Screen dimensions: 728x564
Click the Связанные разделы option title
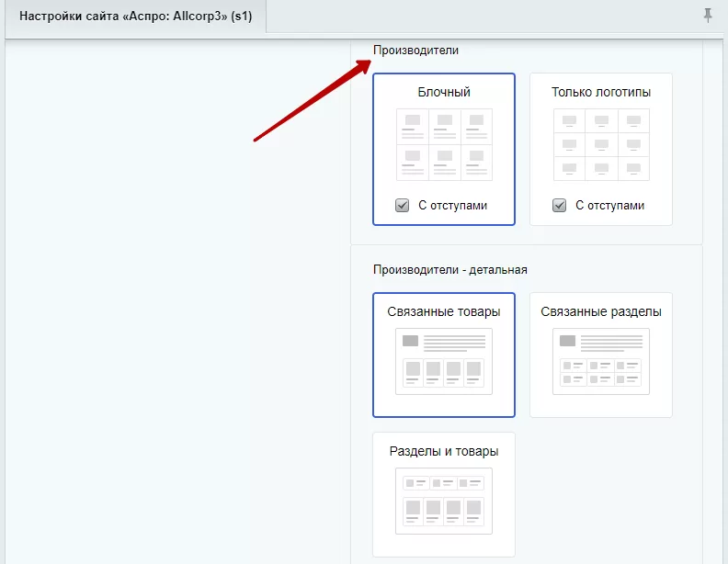601,311
